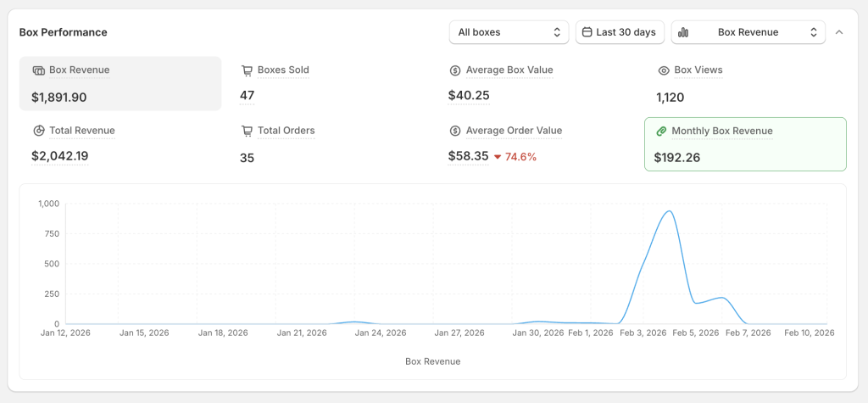Select the Monthly Box Revenue card

[x=745, y=144]
